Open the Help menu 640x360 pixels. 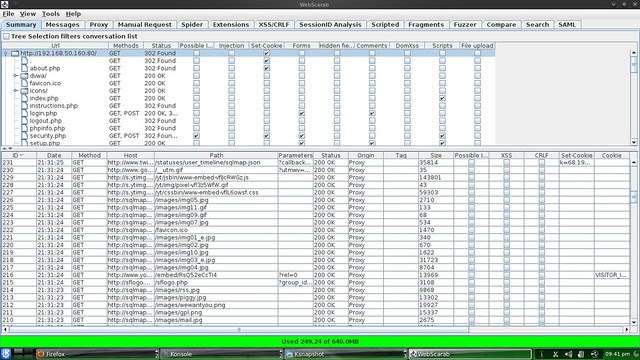coord(73,14)
